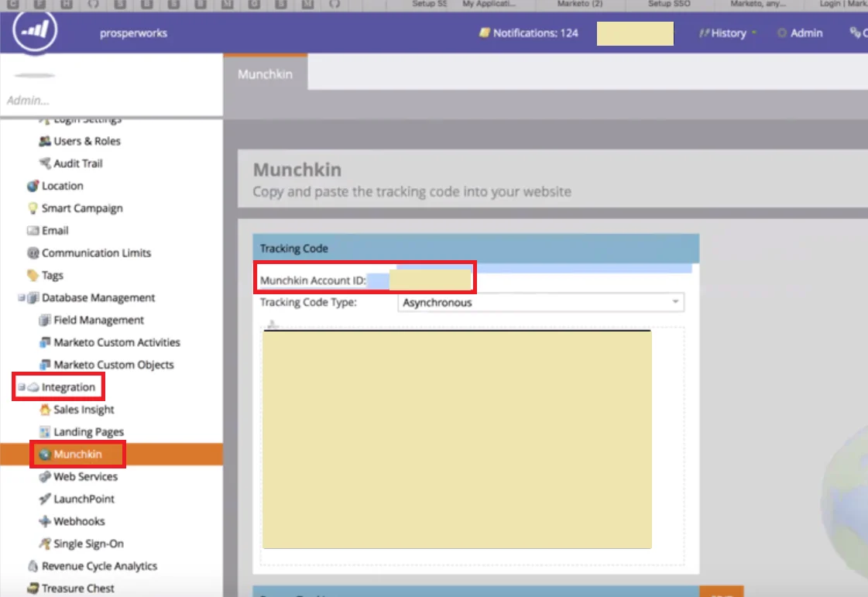The height and width of the screenshot is (597, 868).
Task: Click the Tags icon
Action: click(33, 275)
